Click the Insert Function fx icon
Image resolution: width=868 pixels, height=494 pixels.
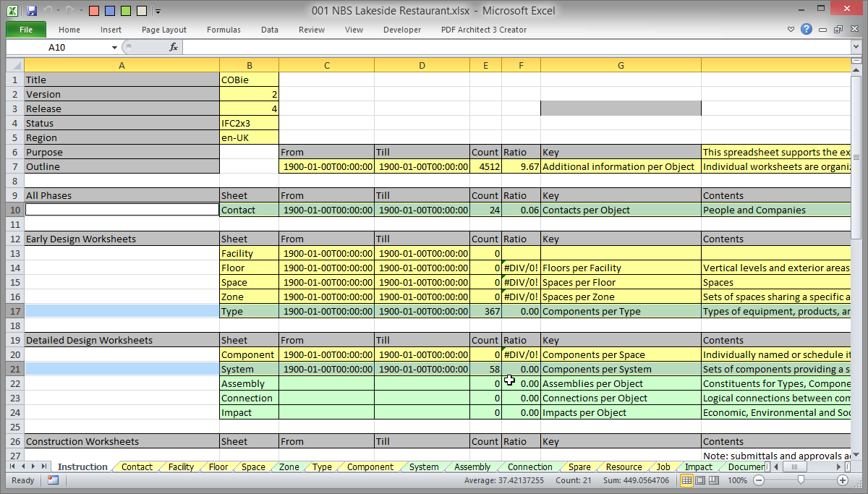tap(172, 46)
